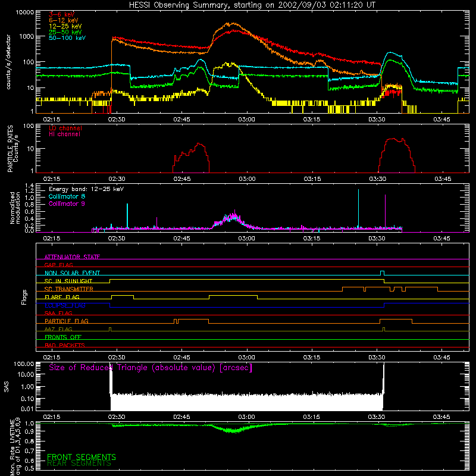
Task: Click the FRONTS OFF flag label
Action: [63, 337]
